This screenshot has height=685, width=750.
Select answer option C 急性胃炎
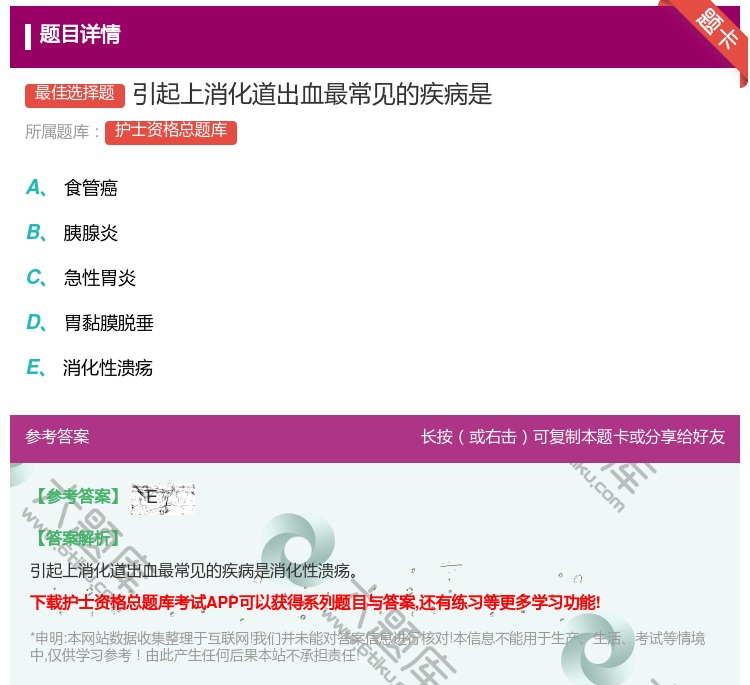81,277
